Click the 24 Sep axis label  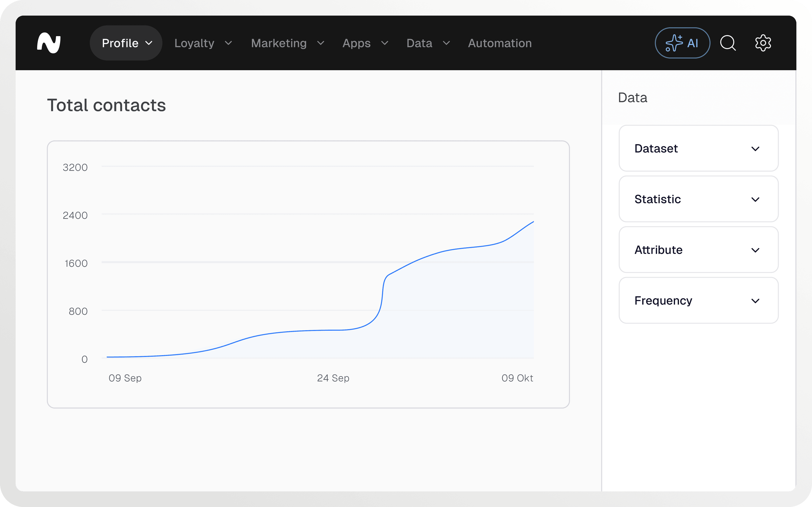[x=333, y=378]
